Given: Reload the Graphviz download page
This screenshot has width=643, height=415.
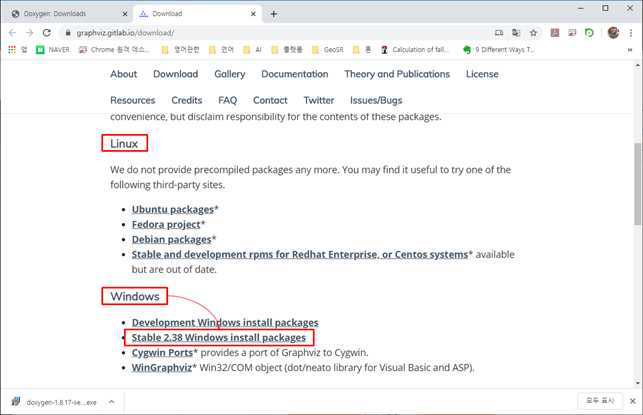Looking at the screenshot, I should pos(47,33).
